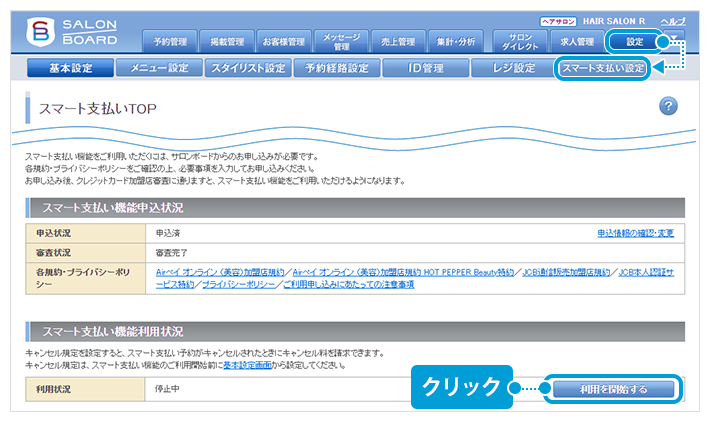
Task: Select メッセージ管理 from the top menu
Action: pyautogui.click(x=341, y=41)
